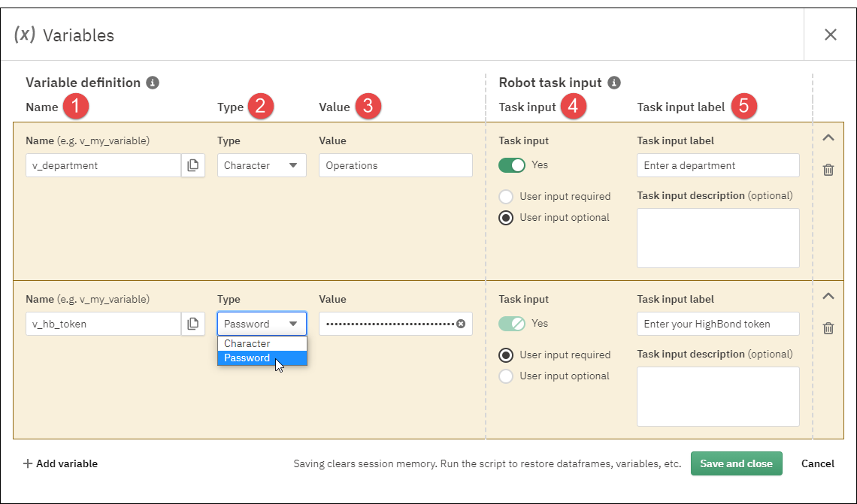Clear the password value field
This screenshot has width=857, height=504.
tap(461, 324)
